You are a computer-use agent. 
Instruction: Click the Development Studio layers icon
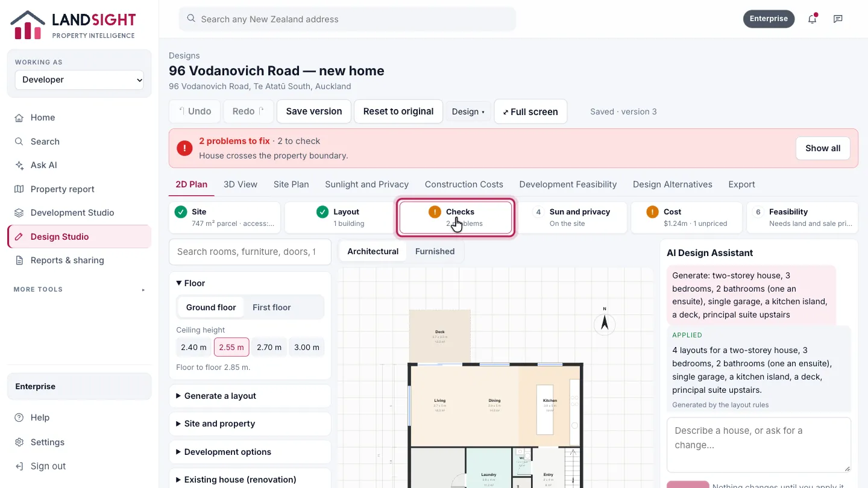click(x=19, y=213)
